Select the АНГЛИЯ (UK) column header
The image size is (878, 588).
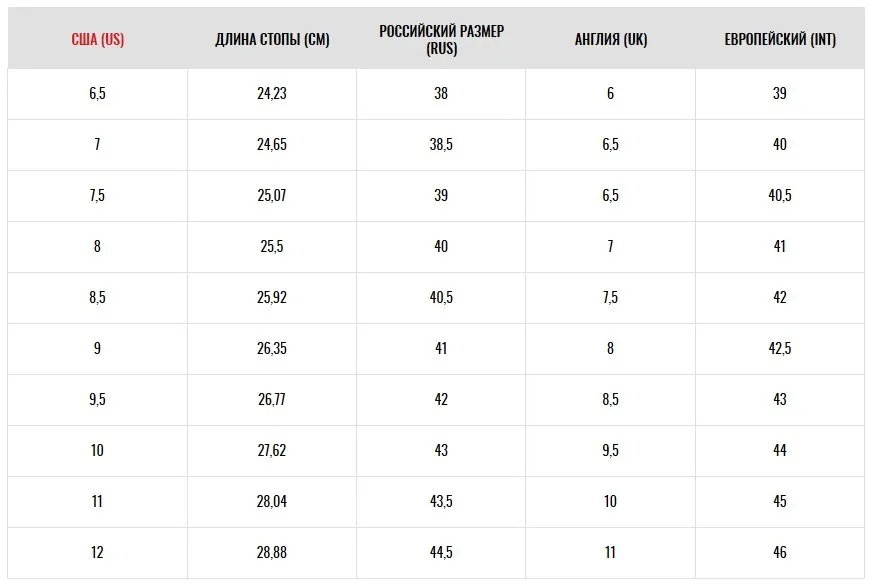pyautogui.click(x=611, y=39)
